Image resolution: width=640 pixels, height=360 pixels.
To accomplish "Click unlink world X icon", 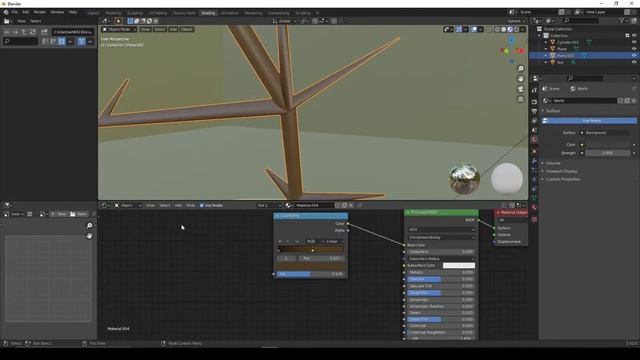I will (x=634, y=100).
